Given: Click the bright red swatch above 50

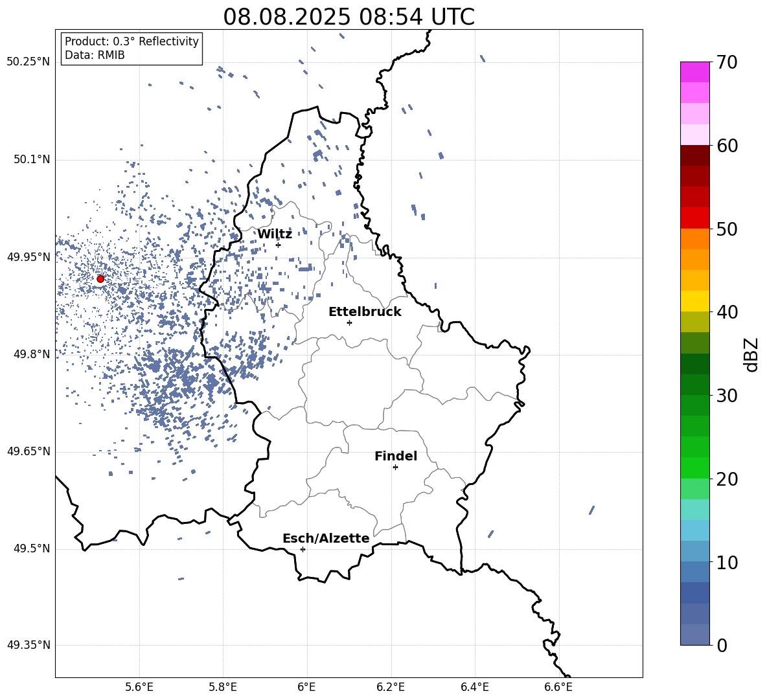Looking at the screenshot, I should pyautogui.click(x=694, y=218).
